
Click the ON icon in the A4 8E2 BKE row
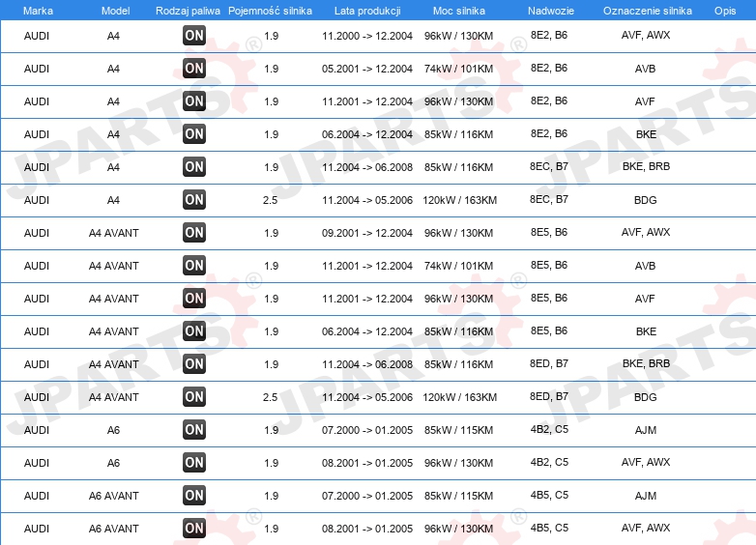(x=194, y=134)
